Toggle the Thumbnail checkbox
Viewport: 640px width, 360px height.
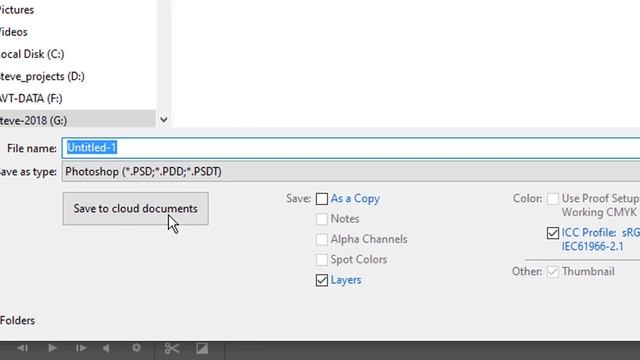(553, 272)
